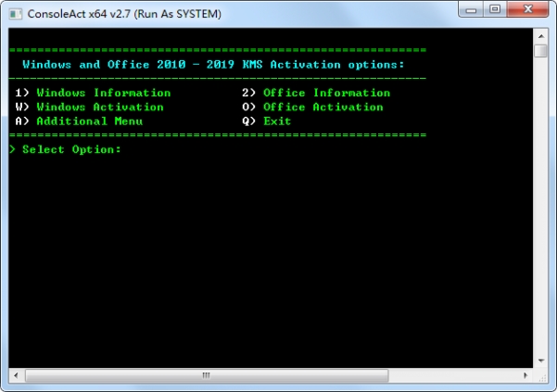The height and width of the screenshot is (392, 557).
Task: Click the horizontal scrollbar thumb
Action: [x=207, y=375]
